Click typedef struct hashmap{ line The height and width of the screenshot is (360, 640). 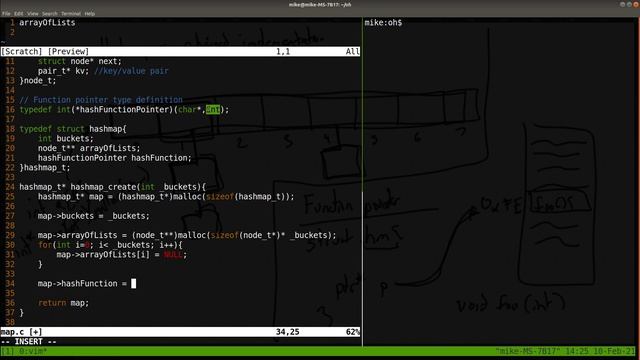coord(73,129)
